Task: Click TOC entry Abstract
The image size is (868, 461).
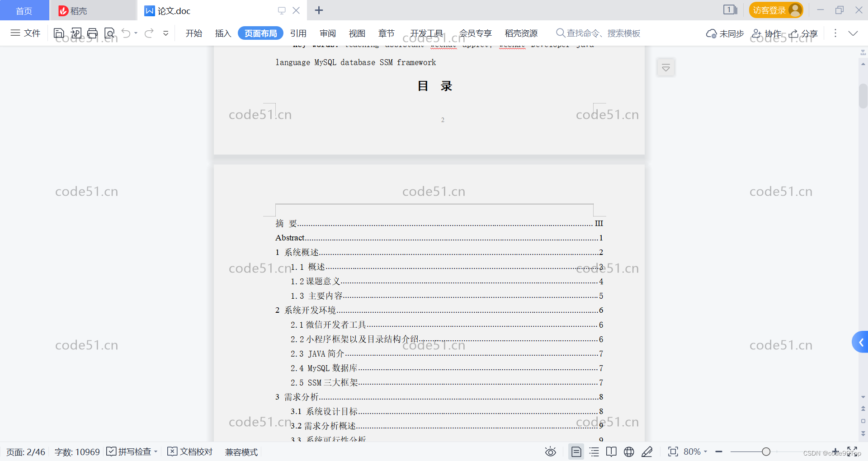Action: (x=439, y=238)
